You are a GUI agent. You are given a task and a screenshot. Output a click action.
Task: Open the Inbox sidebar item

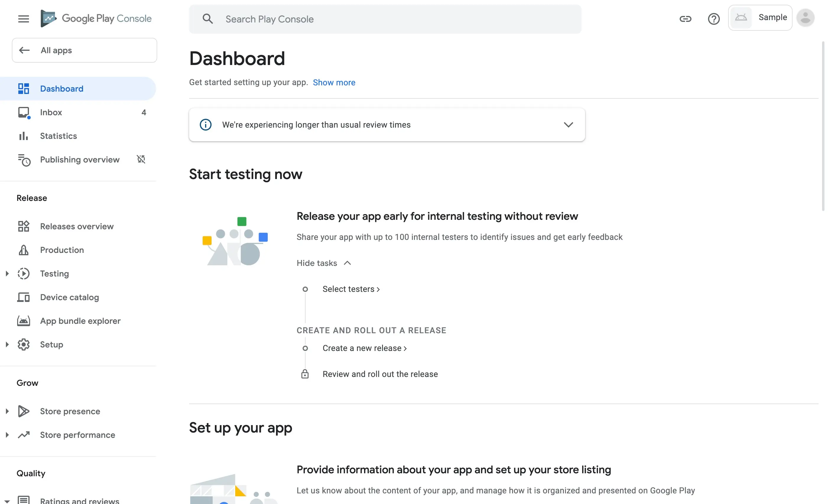click(x=51, y=112)
